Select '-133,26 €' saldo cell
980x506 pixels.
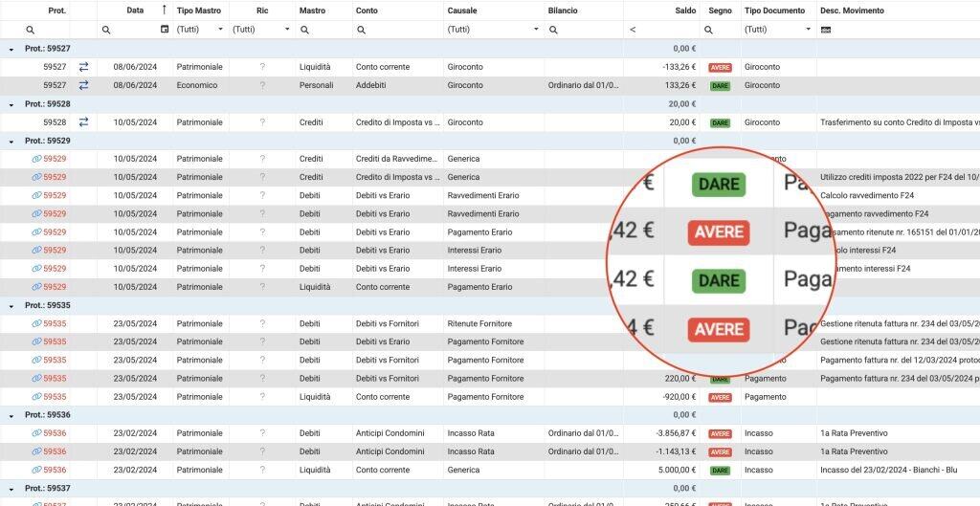(679, 67)
